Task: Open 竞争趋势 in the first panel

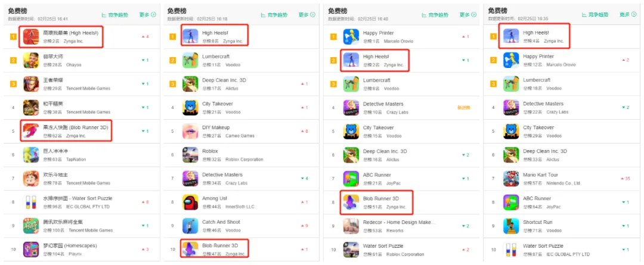Action: pos(114,15)
